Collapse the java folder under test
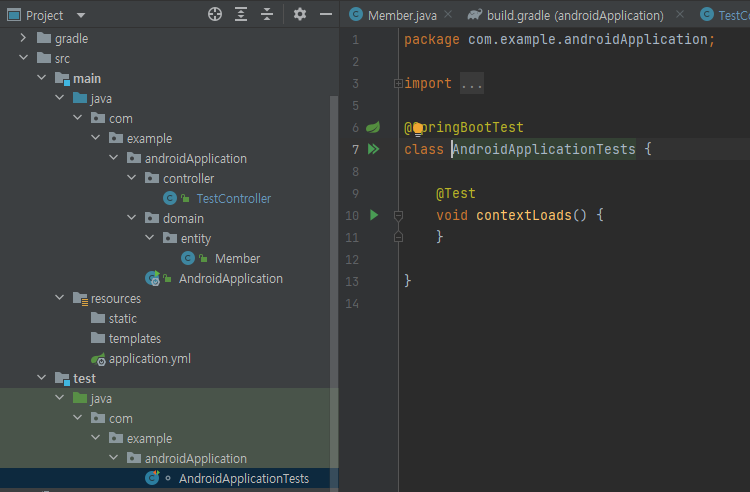This screenshot has height=492, width=750. 59,398
